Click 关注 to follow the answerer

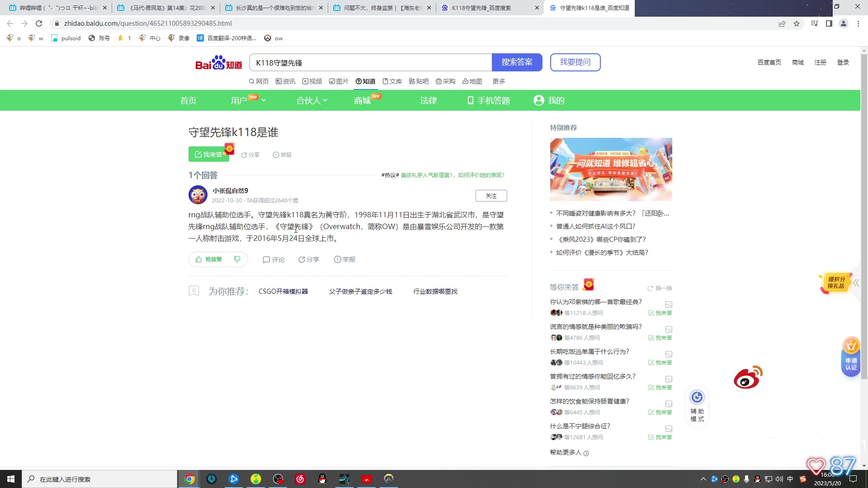click(491, 196)
